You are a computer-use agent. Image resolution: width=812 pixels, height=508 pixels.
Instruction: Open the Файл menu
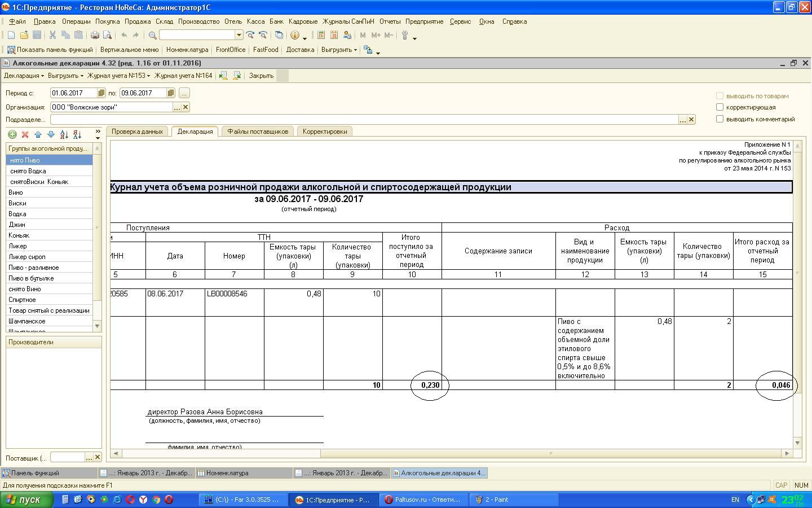[17, 21]
